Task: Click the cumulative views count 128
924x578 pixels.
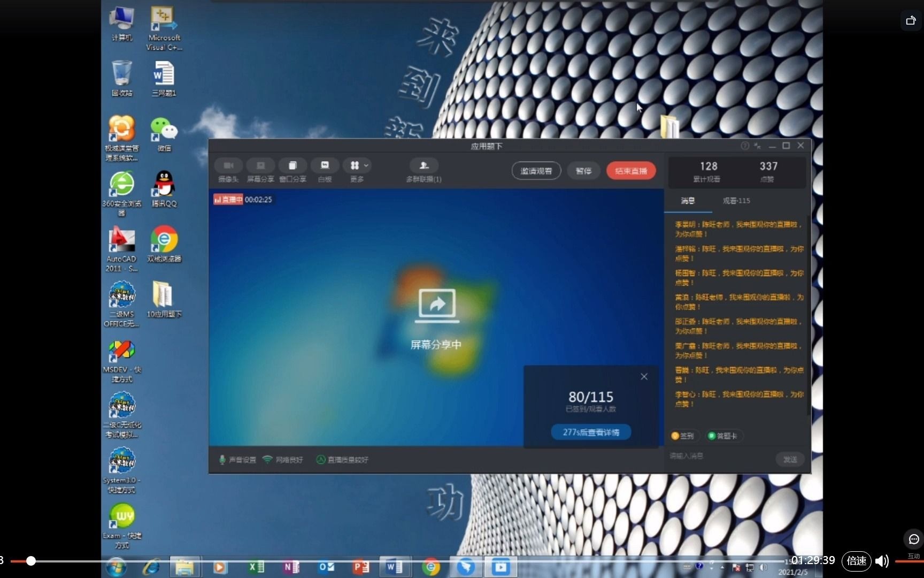Action: pyautogui.click(x=708, y=166)
